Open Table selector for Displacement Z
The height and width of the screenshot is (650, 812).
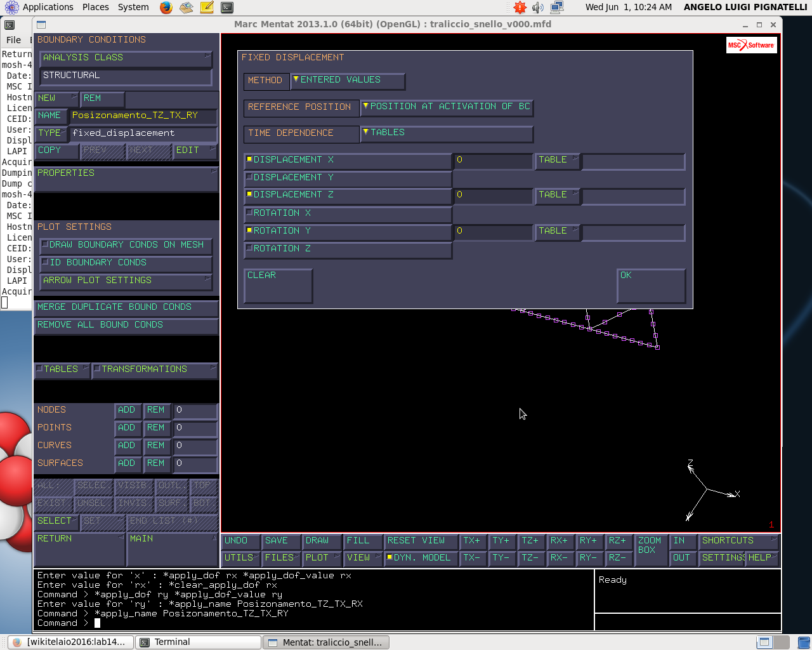pyautogui.click(x=558, y=196)
